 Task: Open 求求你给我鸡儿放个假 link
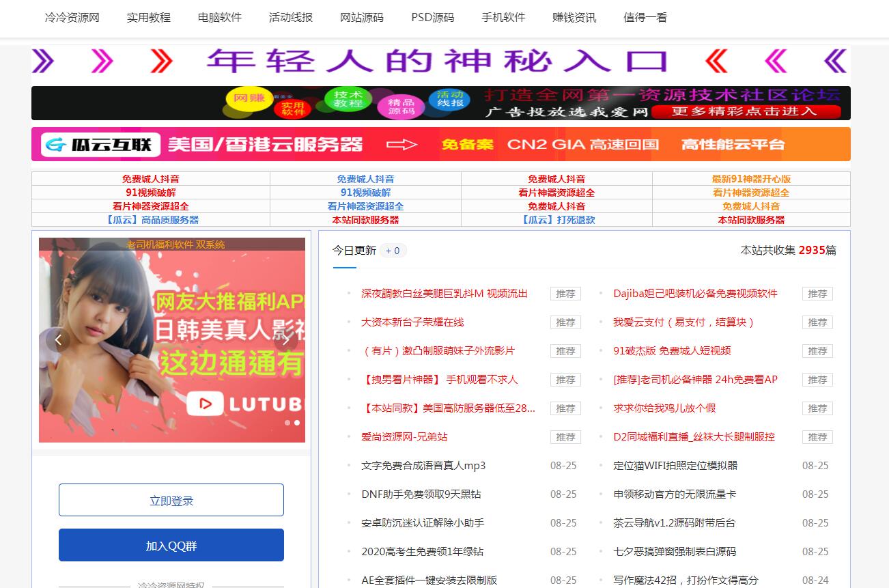(x=664, y=408)
